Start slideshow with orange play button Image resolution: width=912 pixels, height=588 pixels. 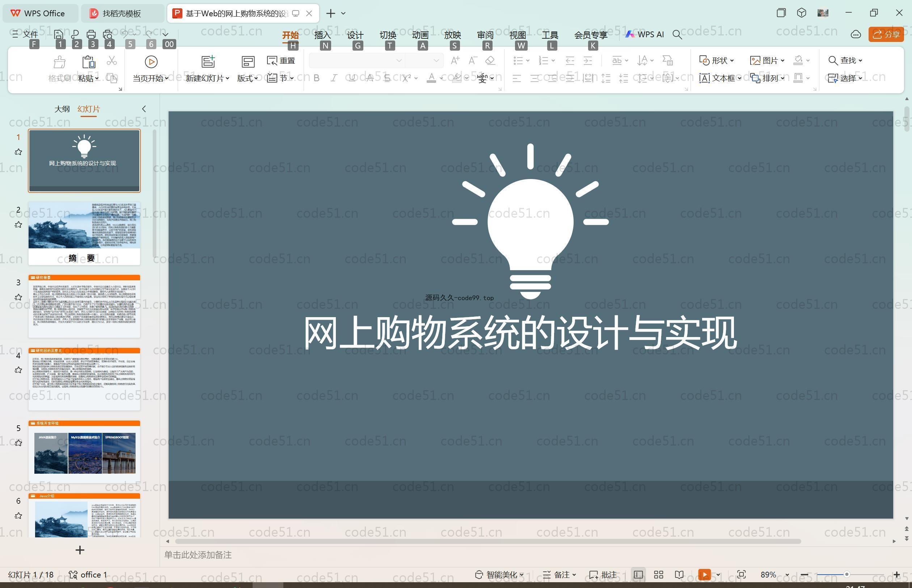point(704,575)
